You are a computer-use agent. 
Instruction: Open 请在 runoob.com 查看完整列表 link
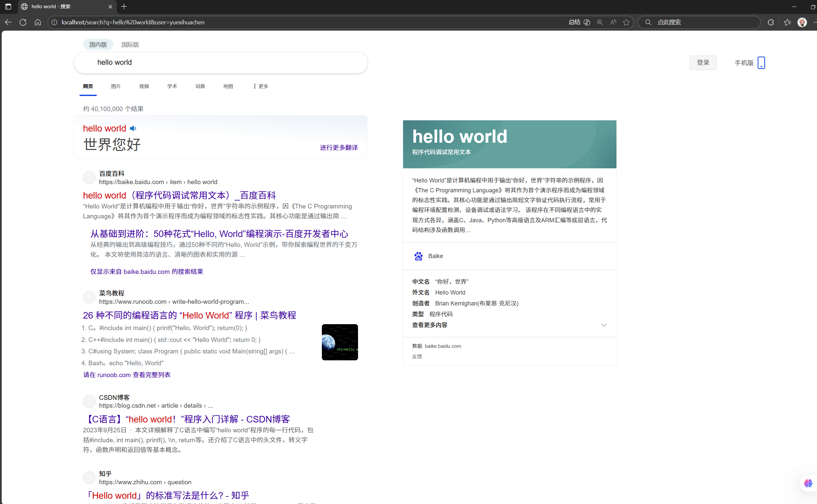point(127,375)
